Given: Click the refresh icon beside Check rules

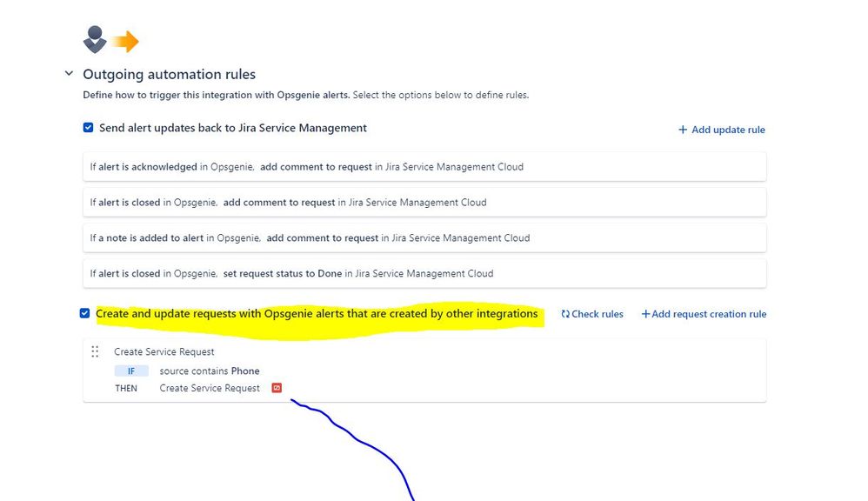Looking at the screenshot, I should point(565,314).
